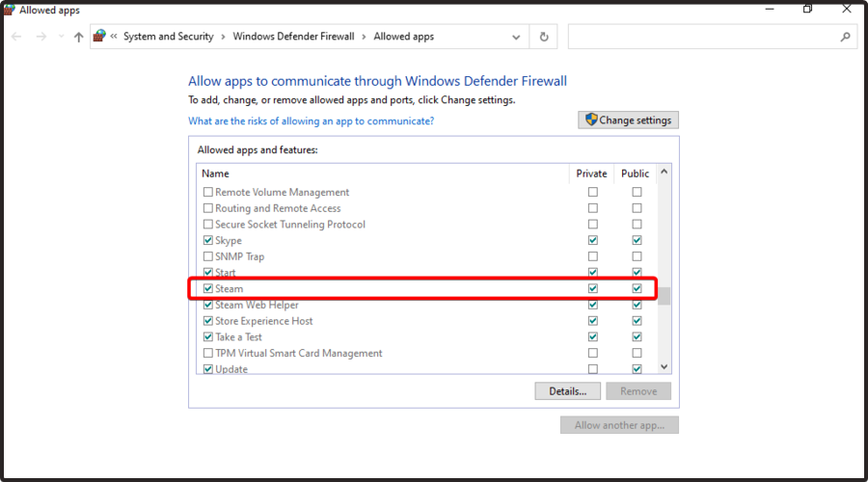The image size is (868, 482).
Task: Minimize the Allowed apps window
Action: [x=770, y=9]
